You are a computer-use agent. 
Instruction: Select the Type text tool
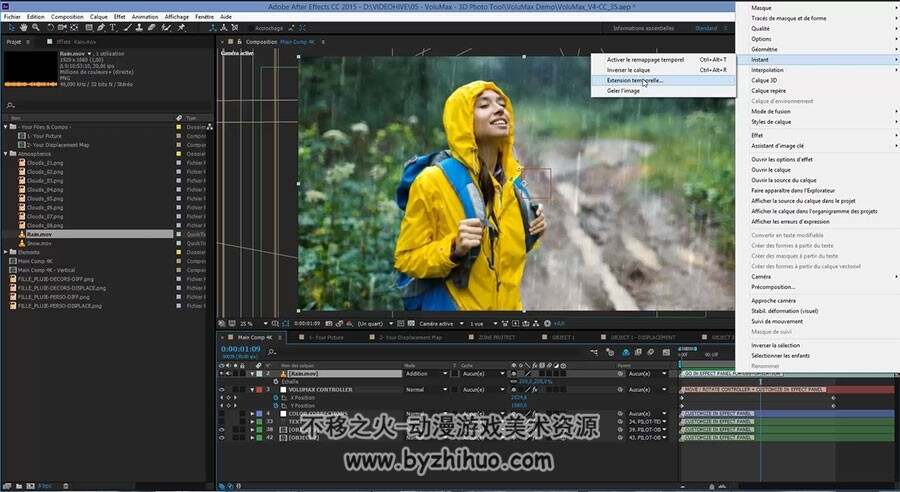(x=113, y=28)
